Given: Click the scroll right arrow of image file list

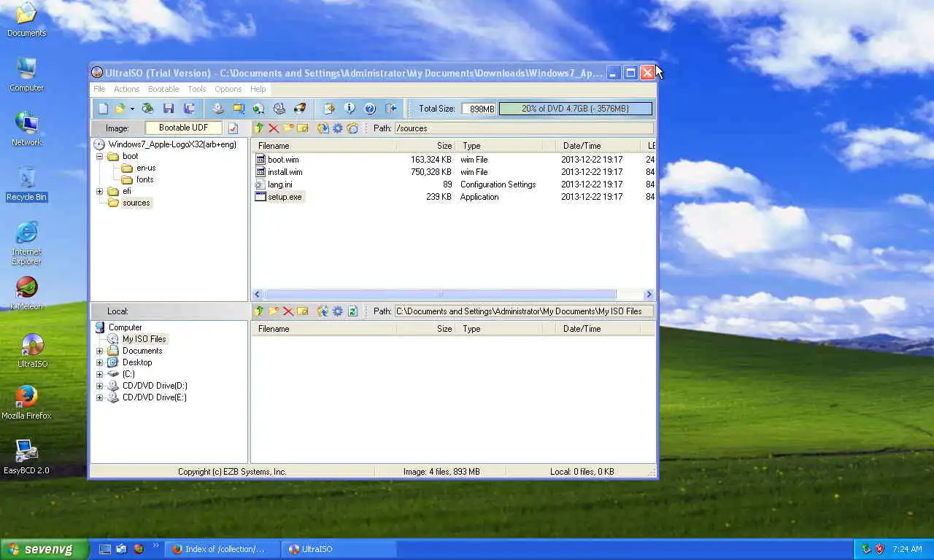Looking at the screenshot, I should [x=649, y=295].
